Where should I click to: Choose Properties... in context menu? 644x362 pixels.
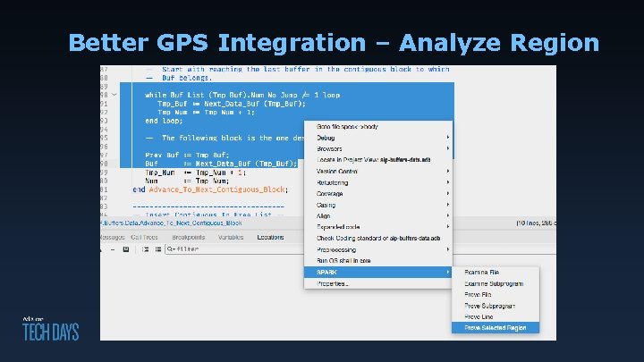tap(378, 283)
